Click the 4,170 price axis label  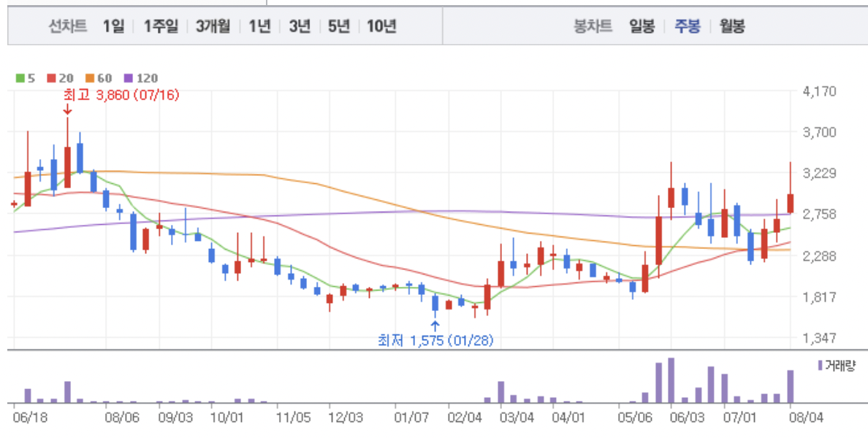pyautogui.click(x=820, y=91)
